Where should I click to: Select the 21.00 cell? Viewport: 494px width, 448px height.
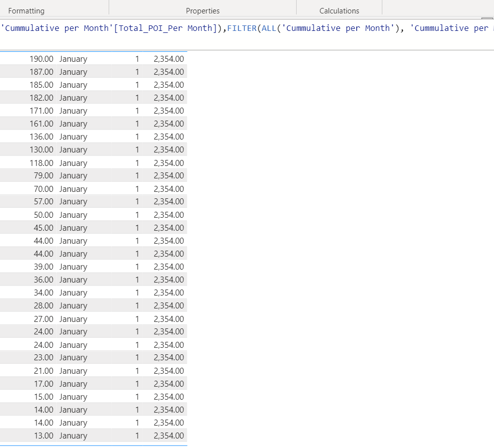coord(43,371)
